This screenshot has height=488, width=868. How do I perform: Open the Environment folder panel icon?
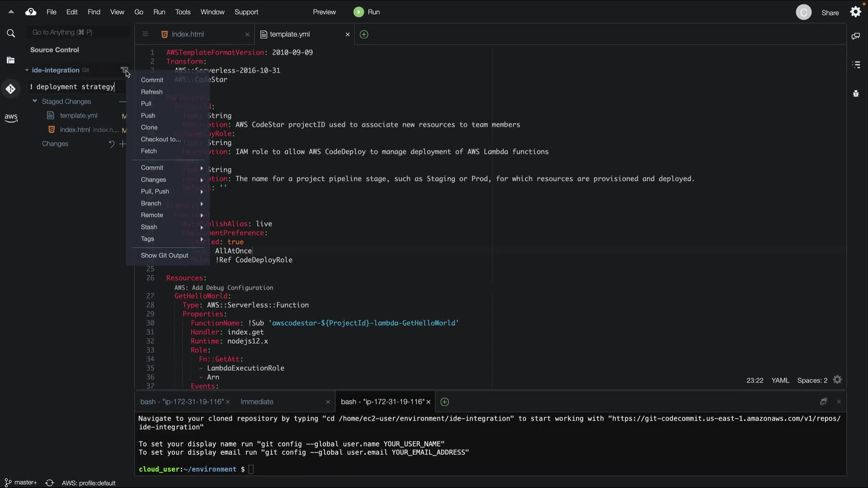click(11, 61)
